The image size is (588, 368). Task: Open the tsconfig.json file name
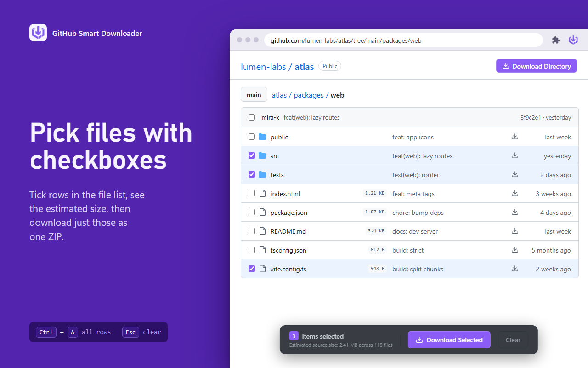(288, 251)
